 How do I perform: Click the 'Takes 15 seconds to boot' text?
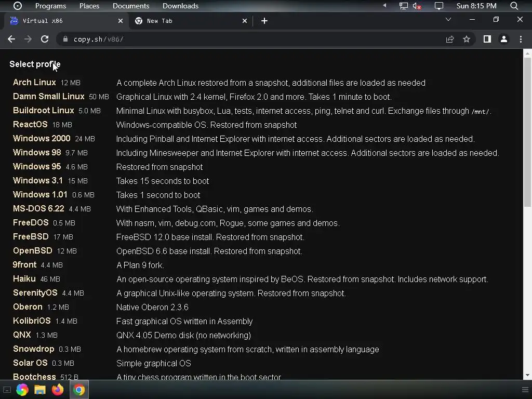[163, 181]
